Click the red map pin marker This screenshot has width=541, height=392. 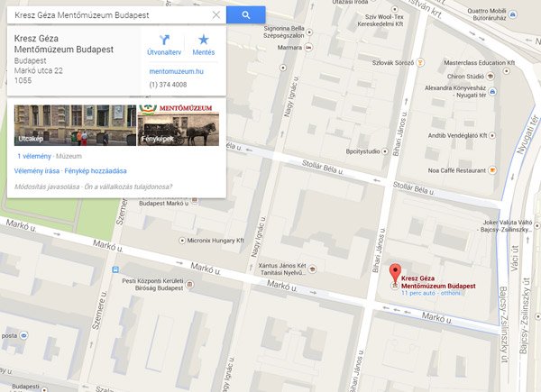click(x=395, y=274)
